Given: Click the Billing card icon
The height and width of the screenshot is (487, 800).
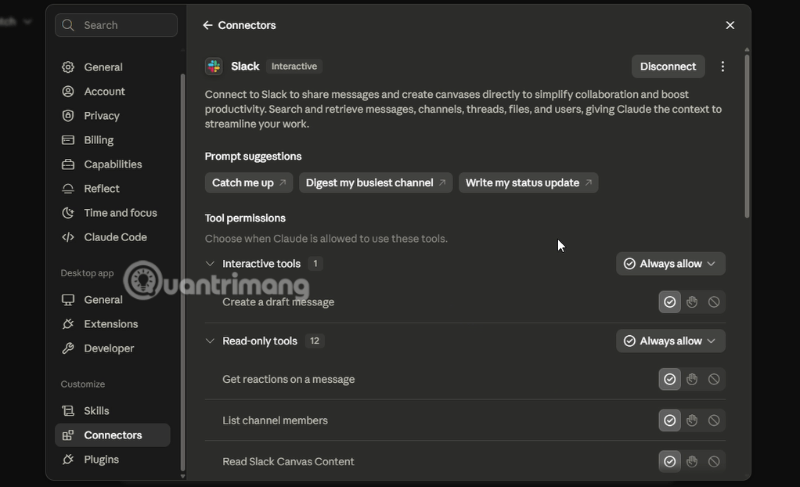Looking at the screenshot, I should pyautogui.click(x=68, y=140).
